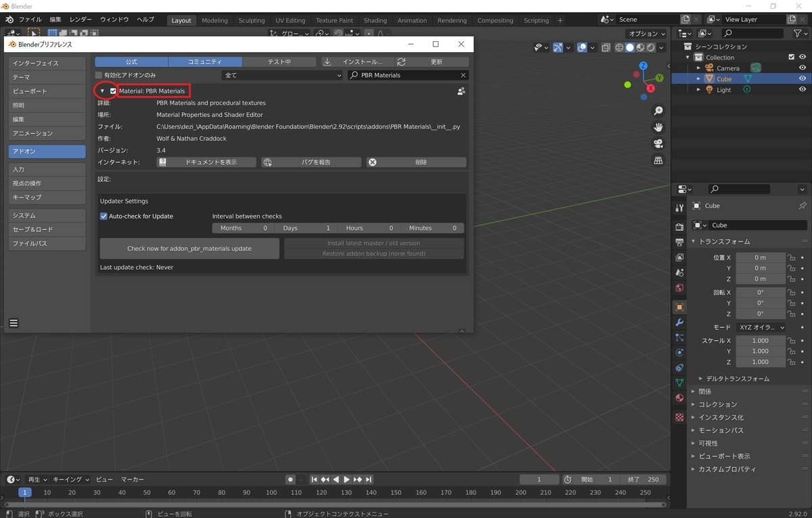Viewport: 812px width, 518px height.
Task: Hide Light with its eye icon
Action: point(803,90)
